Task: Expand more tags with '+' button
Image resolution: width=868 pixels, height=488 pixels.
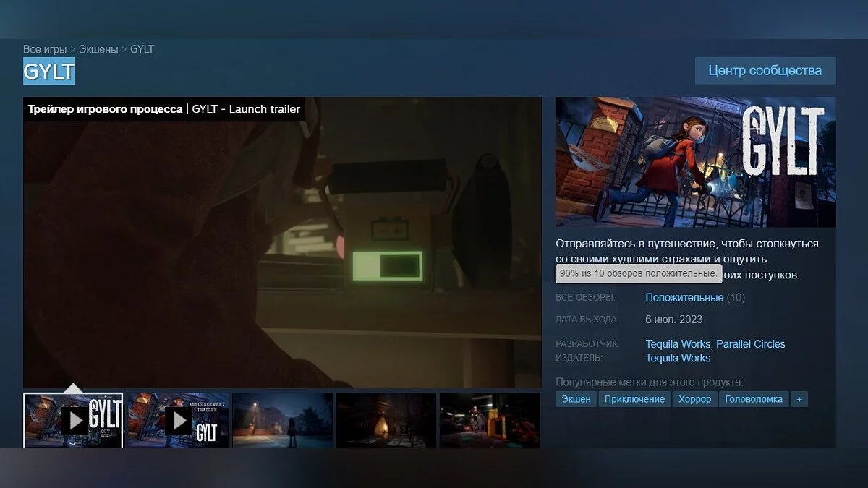Action: (799, 399)
